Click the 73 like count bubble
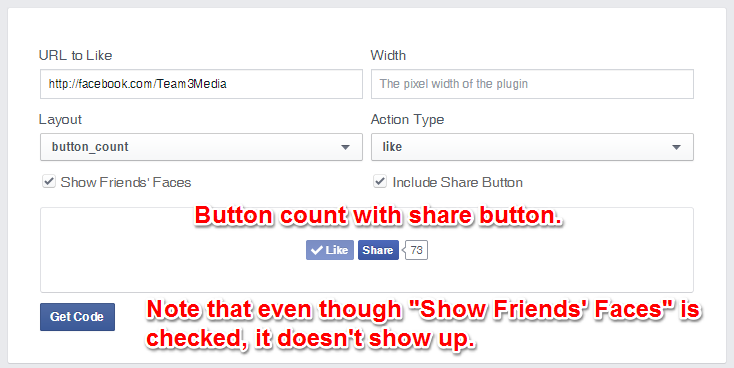Viewport: 734px width, 368px height. [416, 250]
